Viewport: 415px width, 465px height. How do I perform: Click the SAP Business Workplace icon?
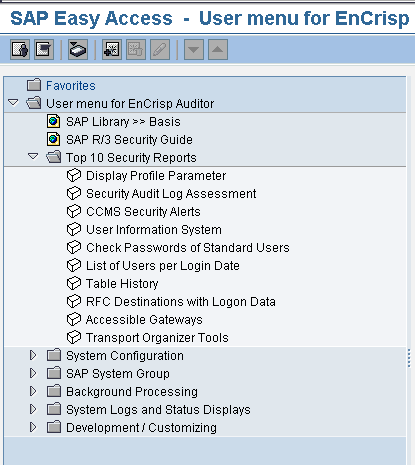pyautogui.click(x=78, y=50)
